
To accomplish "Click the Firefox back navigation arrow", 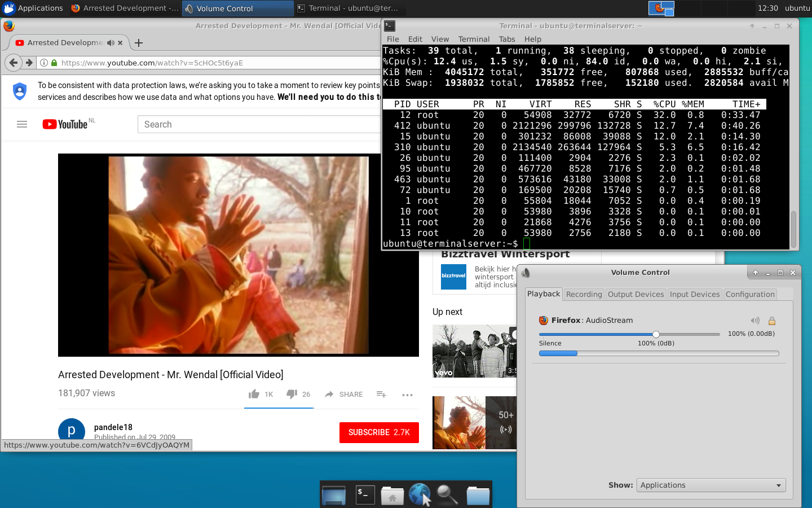I will (x=14, y=63).
